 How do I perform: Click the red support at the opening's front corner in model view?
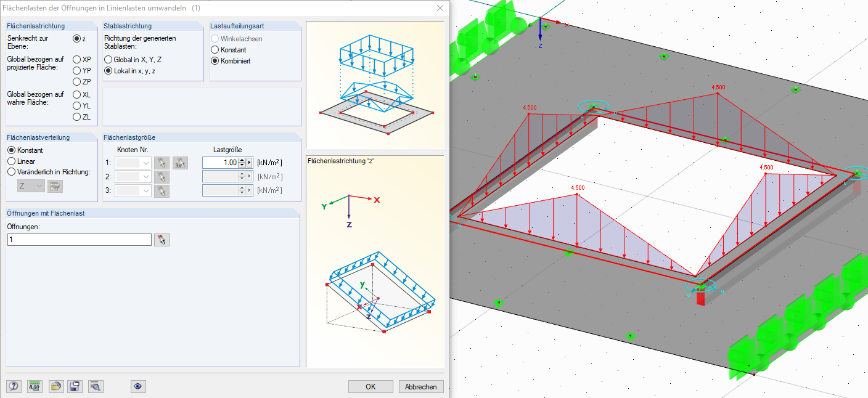[700, 299]
